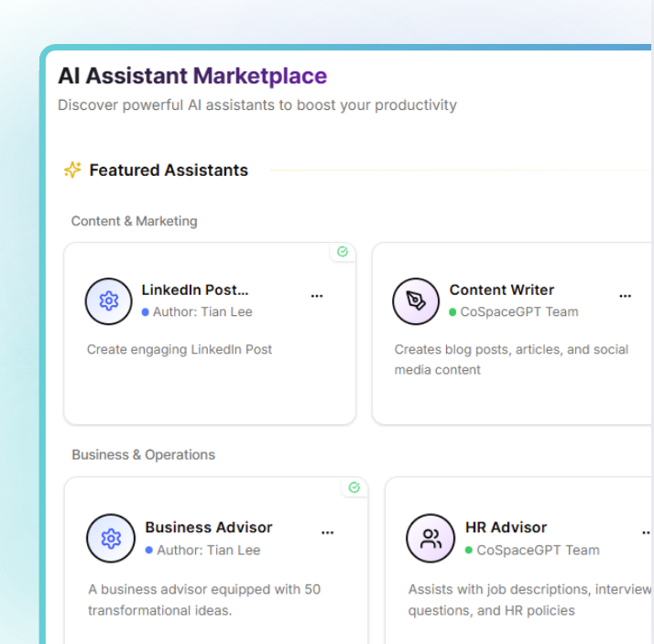Click the sparkle icon beside Featured Assistants
654x644 pixels.
click(x=72, y=169)
